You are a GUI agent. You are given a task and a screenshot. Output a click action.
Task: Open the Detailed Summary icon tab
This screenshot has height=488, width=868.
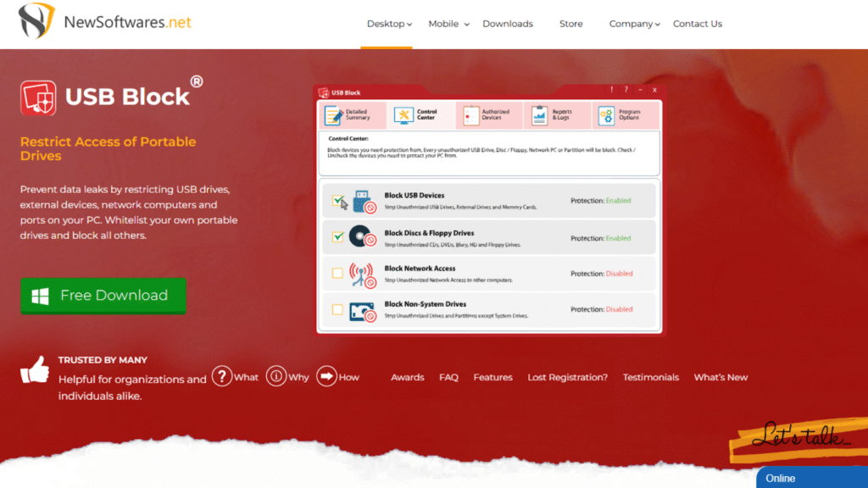[x=334, y=115]
